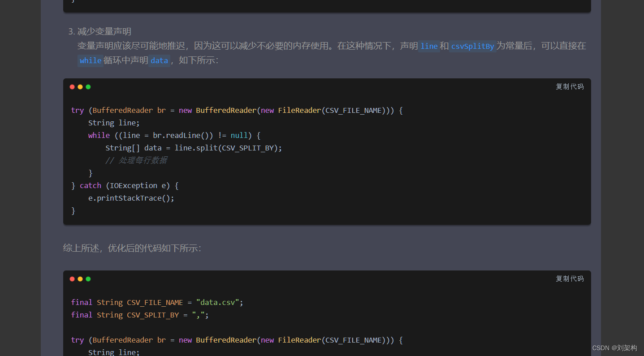
Task: Copy code of the middle try-catch block via 复制代码
Action: [570, 86]
